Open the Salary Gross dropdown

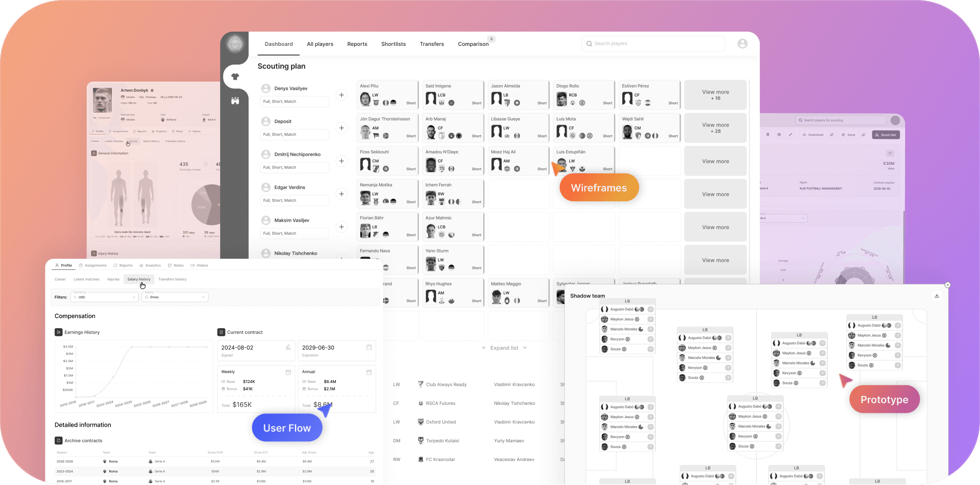pos(175,297)
